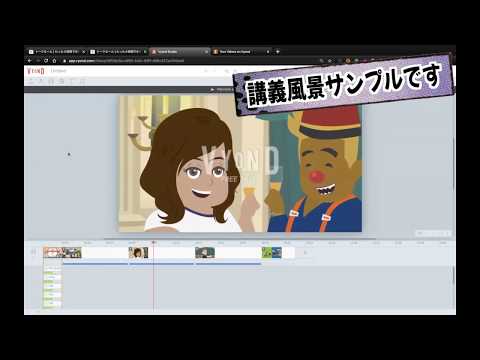Select the green and blue scene thumbnail
The width and height of the screenshot is (480, 360).
pyautogui.click(x=271, y=253)
